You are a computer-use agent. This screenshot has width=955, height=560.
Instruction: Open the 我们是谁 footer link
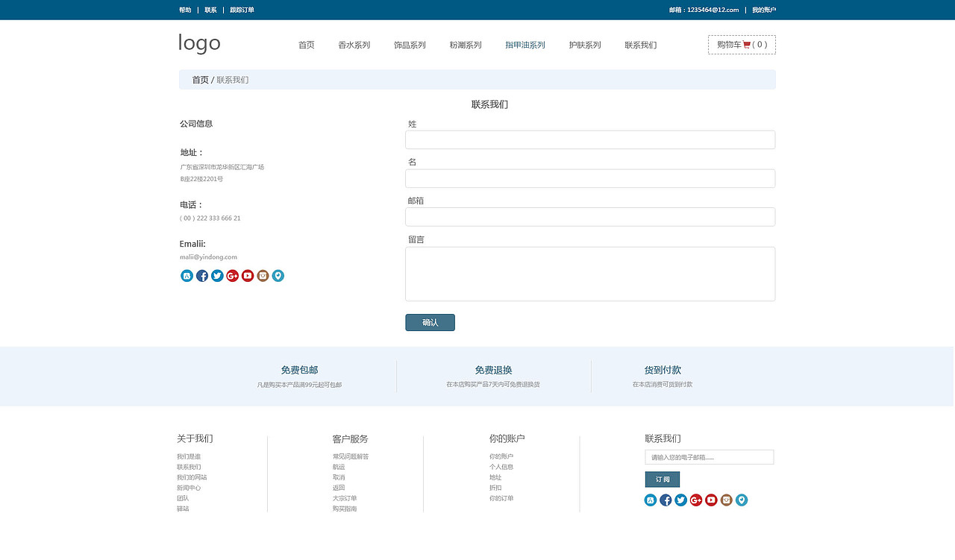pyautogui.click(x=189, y=456)
